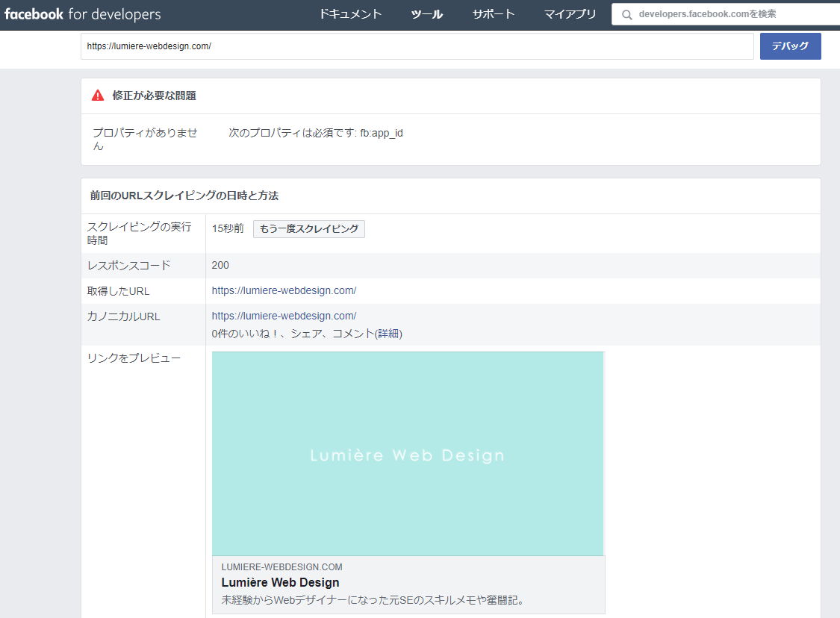This screenshot has width=840, height=618.
Task: Click the red warning triangle icon
Action: click(98, 96)
